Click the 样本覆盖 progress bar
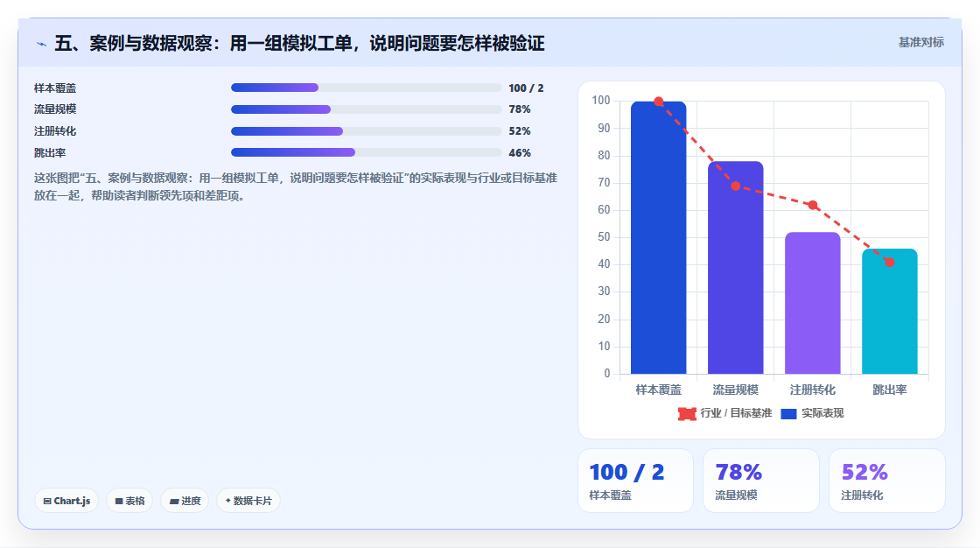The width and height of the screenshot is (980, 548). 367,88
